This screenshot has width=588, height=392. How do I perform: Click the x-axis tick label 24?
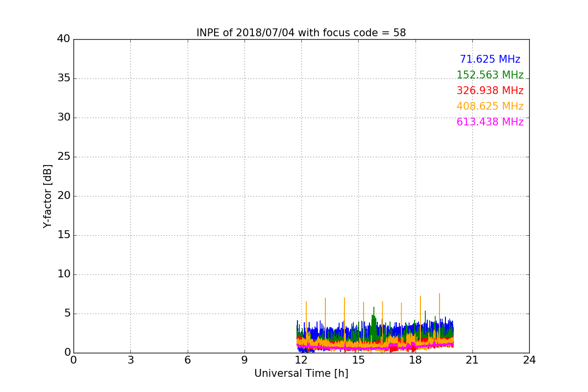[x=529, y=360]
